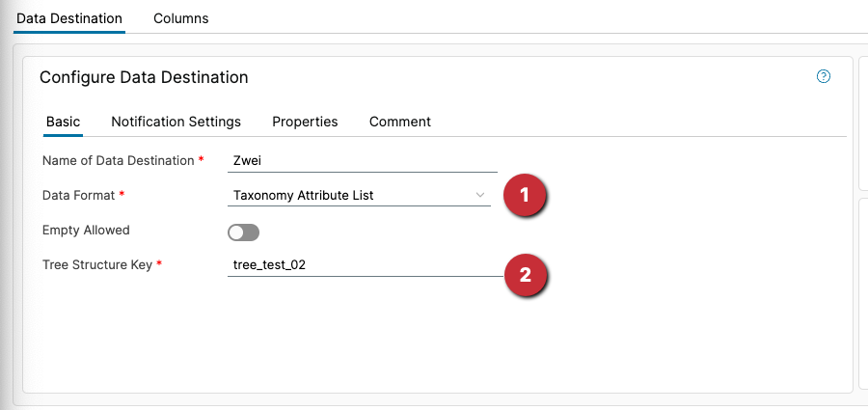868x410 pixels.
Task: Go to the Properties tab
Action: click(x=305, y=122)
